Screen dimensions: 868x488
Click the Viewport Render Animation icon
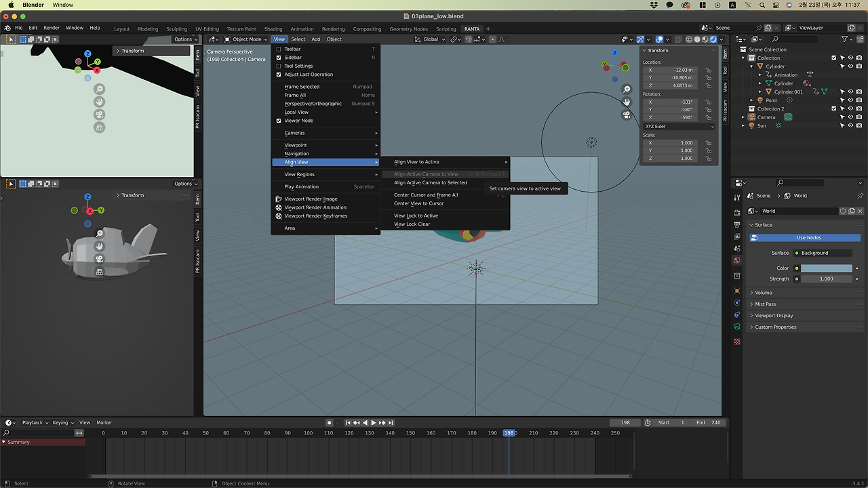click(x=279, y=207)
